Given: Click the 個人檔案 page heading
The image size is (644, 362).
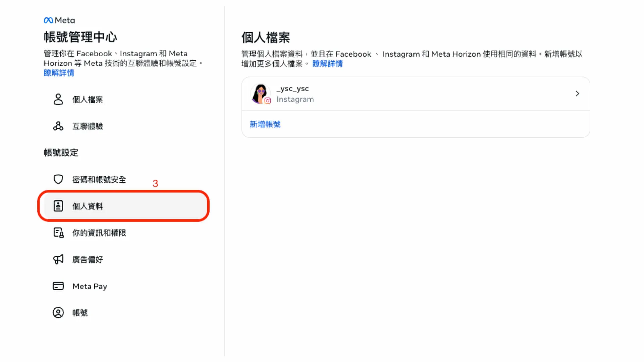Looking at the screenshot, I should point(266,38).
